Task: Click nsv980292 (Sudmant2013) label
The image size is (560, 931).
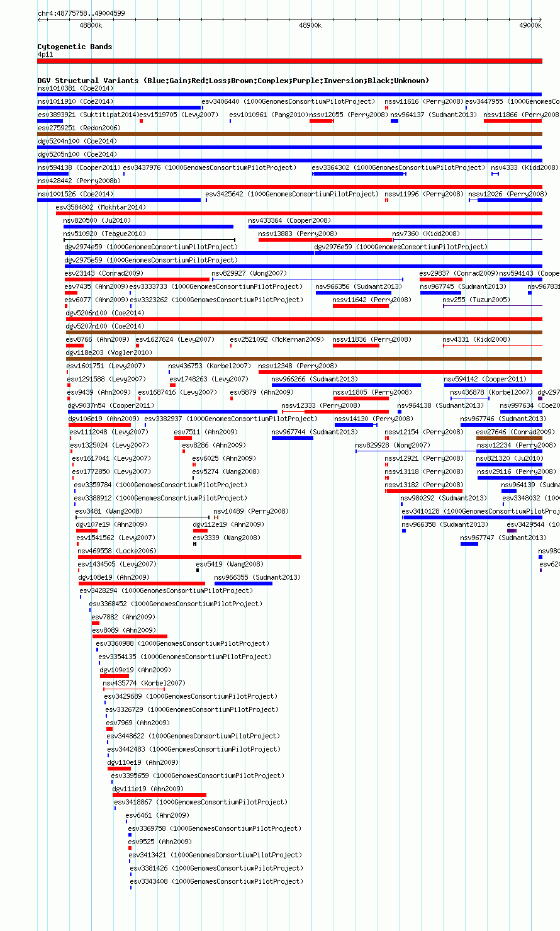Action: (444, 499)
